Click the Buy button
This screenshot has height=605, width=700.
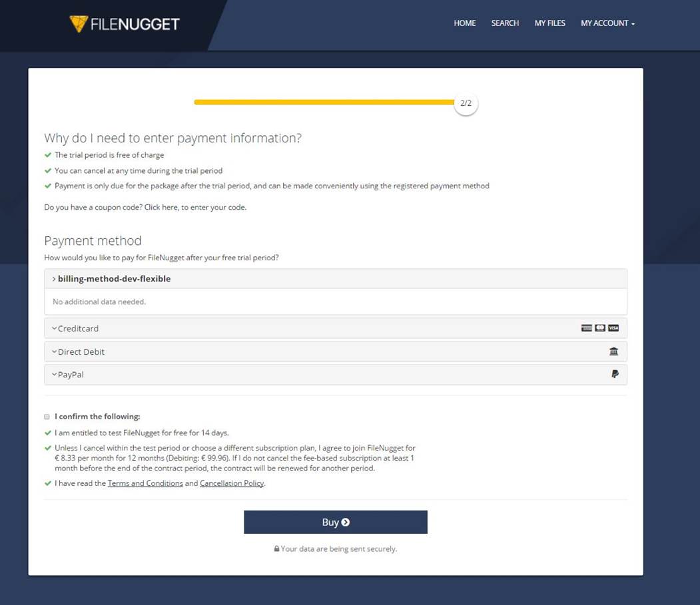pyautogui.click(x=335, y=522)
